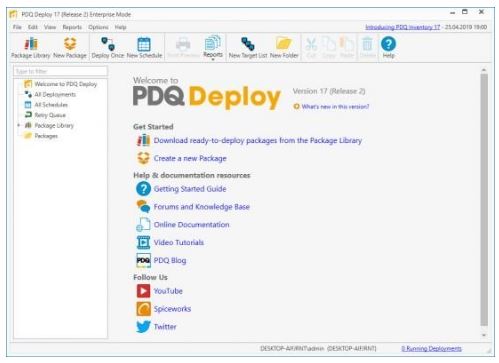Open the File menu

click(17, 27)
